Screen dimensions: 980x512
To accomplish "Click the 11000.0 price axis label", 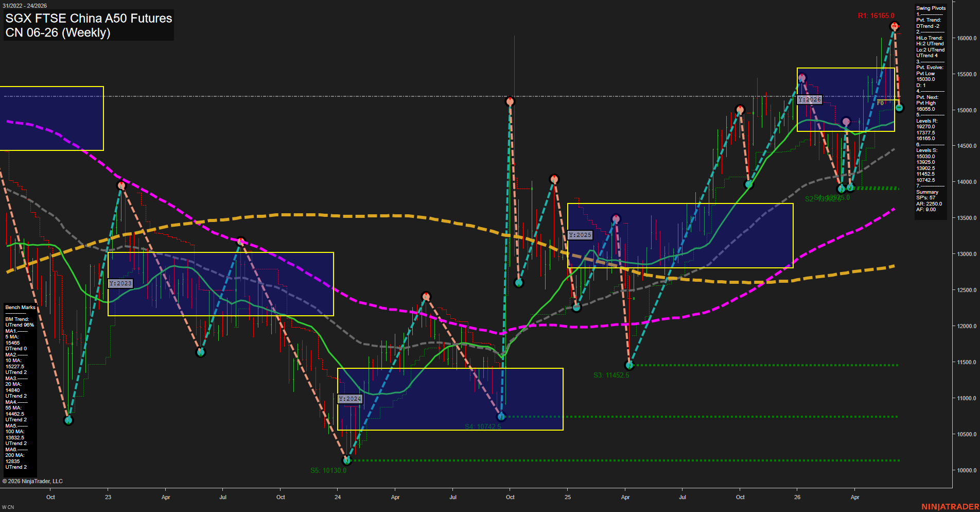I will [967, 398].
